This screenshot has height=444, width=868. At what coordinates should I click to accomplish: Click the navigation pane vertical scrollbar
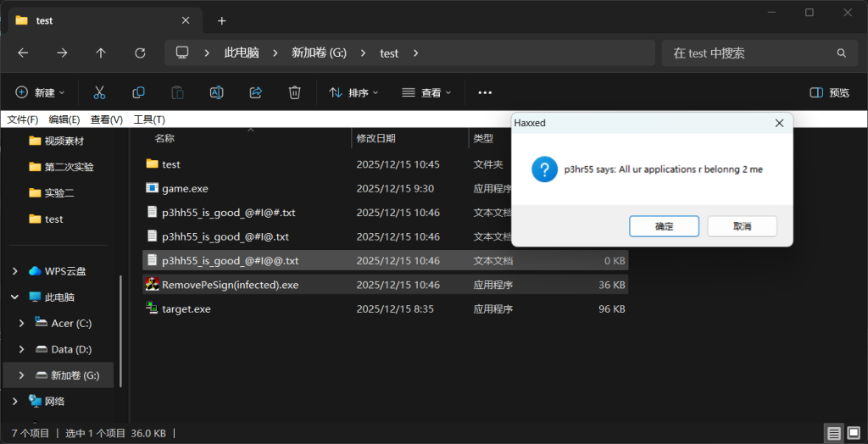click(120, 322)
